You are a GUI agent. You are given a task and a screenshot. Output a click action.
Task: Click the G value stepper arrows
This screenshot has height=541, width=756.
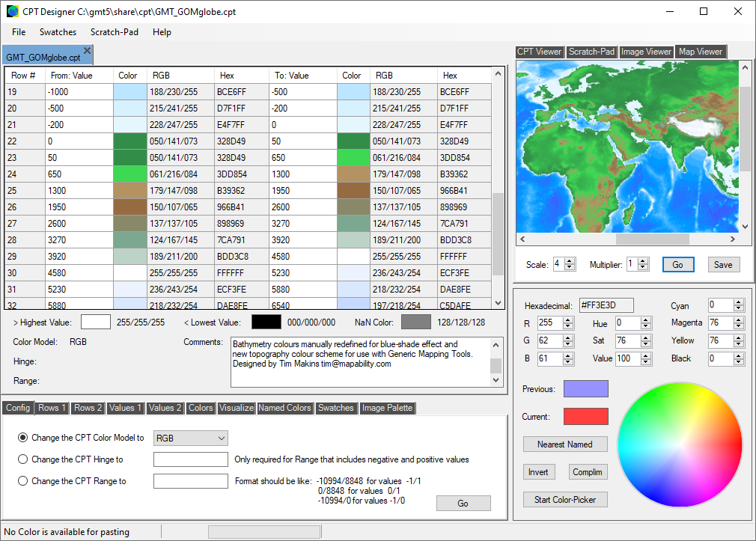[x=568, y=341]
